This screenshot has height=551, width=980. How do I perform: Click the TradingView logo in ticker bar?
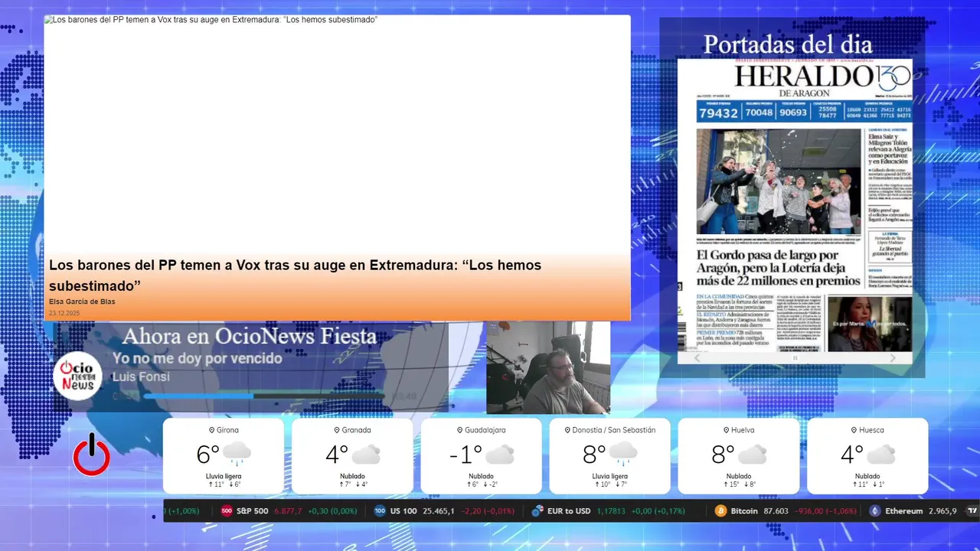click(972, 510)
